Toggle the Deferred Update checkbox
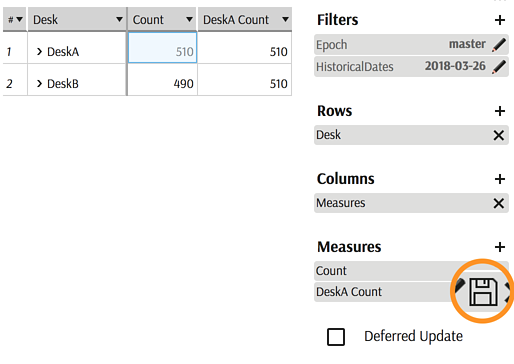 (x=336, y=337)
